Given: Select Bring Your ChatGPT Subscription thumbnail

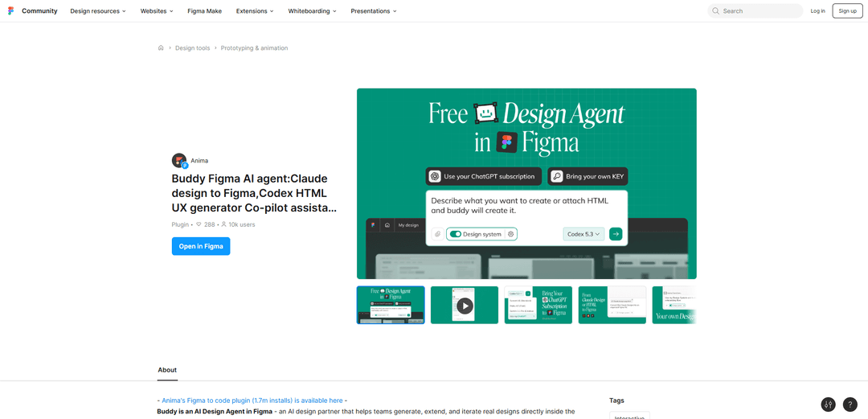Looking at the screenshot, I should click(538, 305).
